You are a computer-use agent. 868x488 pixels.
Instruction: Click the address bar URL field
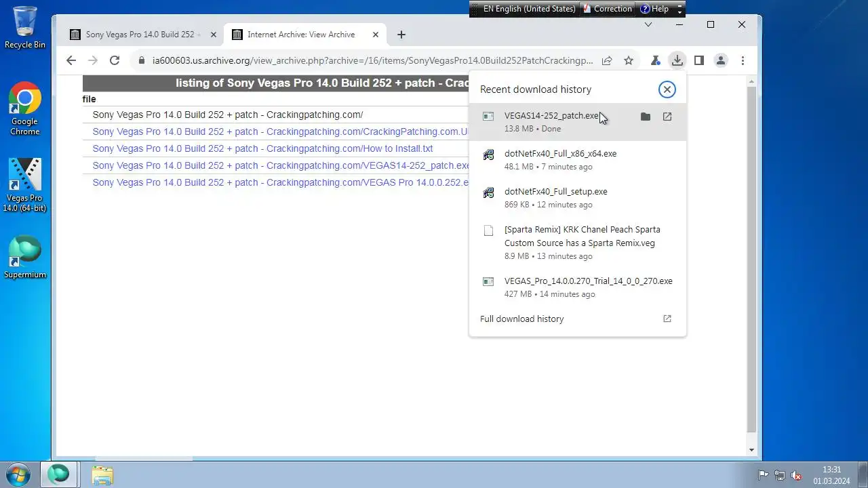372,60
